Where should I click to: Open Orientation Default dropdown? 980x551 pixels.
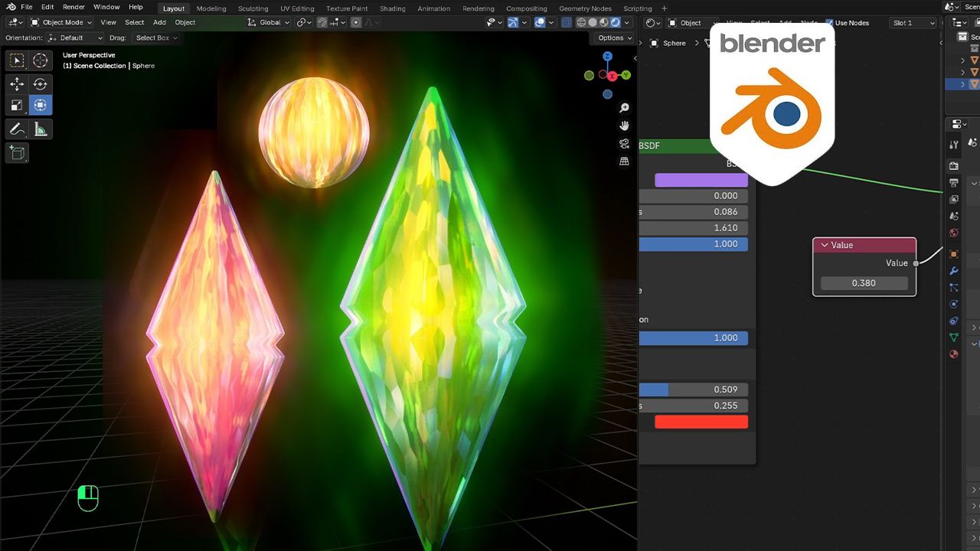point(75,37)
